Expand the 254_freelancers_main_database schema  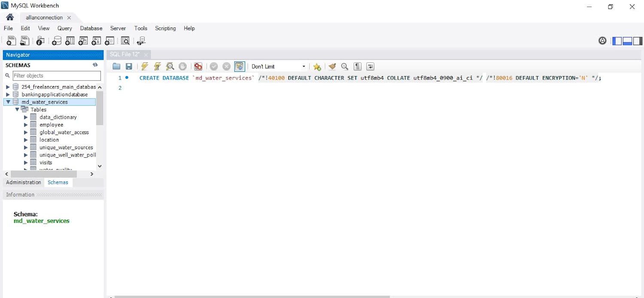[8, 87]
